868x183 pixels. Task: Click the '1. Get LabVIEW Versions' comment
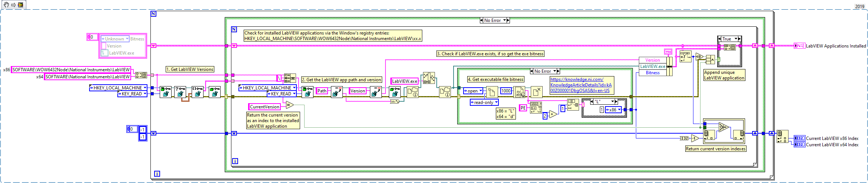pyautogui.click(x=190, y=69)
